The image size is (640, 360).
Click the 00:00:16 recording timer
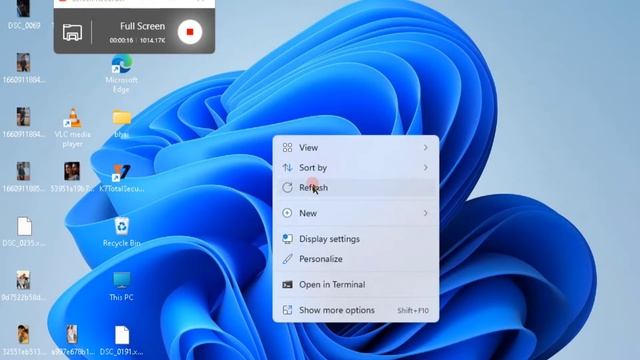tap(121, 40)
